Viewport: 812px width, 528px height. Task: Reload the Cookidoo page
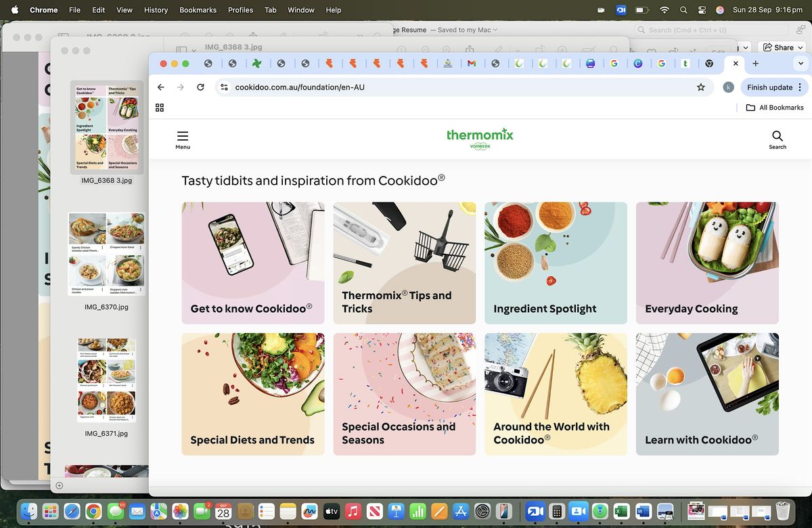tap(200, 87)
